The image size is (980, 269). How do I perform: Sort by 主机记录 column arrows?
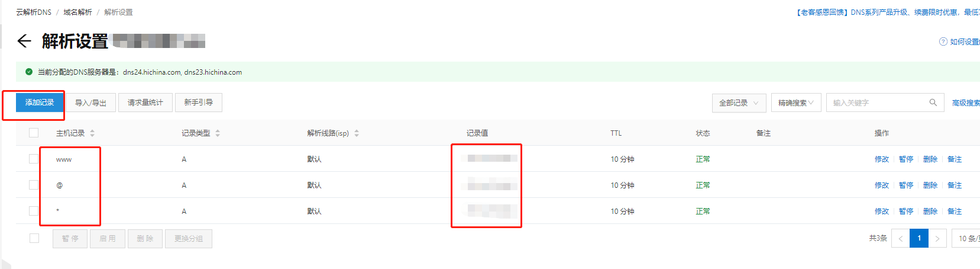[x=92, y=133]
